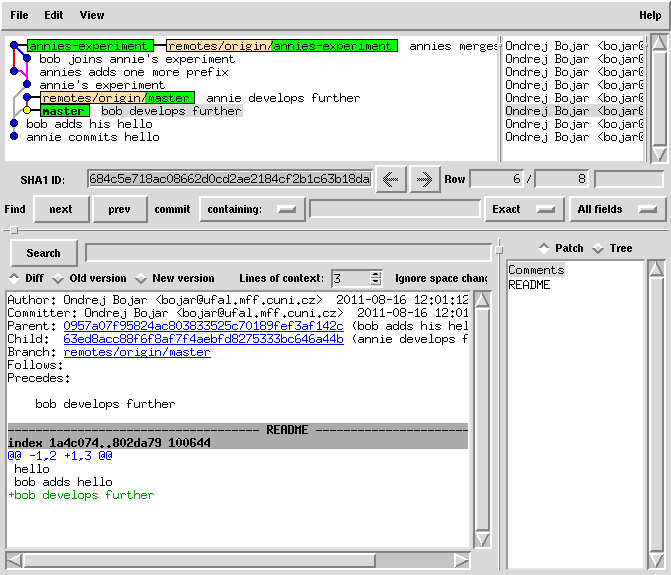Click the blue commit dot for annies-experiment
The width and height of the screenshot is (671, 575).
pos(14,46)
